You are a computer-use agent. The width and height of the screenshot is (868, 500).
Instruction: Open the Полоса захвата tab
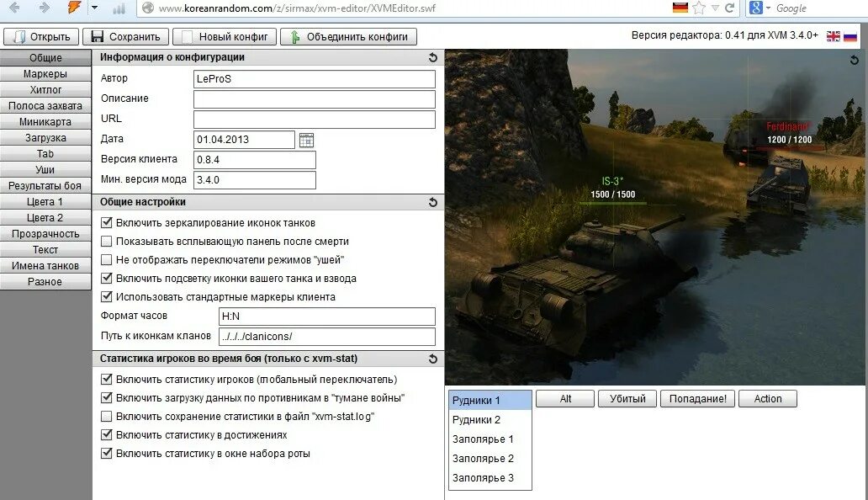click(x=45, y=106)
